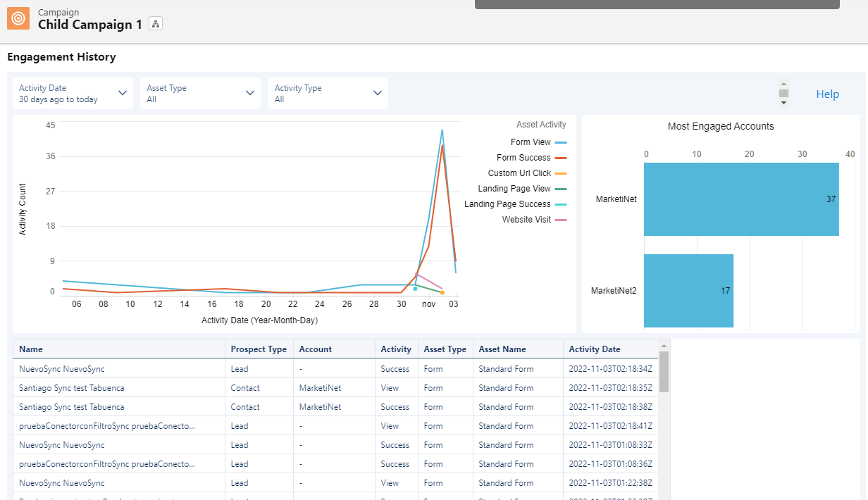Click the Engagement History heading
The image size is (868, 500).
(x=61, y=57)
